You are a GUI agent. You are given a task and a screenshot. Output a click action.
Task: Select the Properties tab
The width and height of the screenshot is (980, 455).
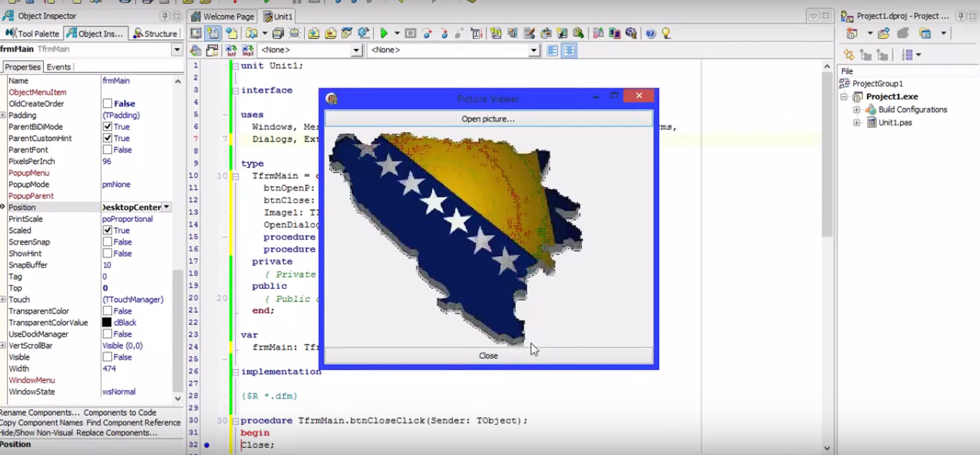(22, 67)
